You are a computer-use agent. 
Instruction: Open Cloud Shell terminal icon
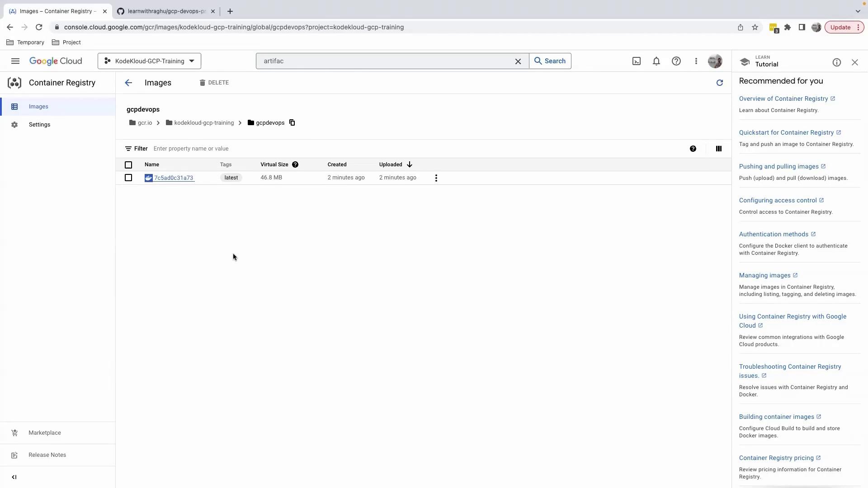636,61
